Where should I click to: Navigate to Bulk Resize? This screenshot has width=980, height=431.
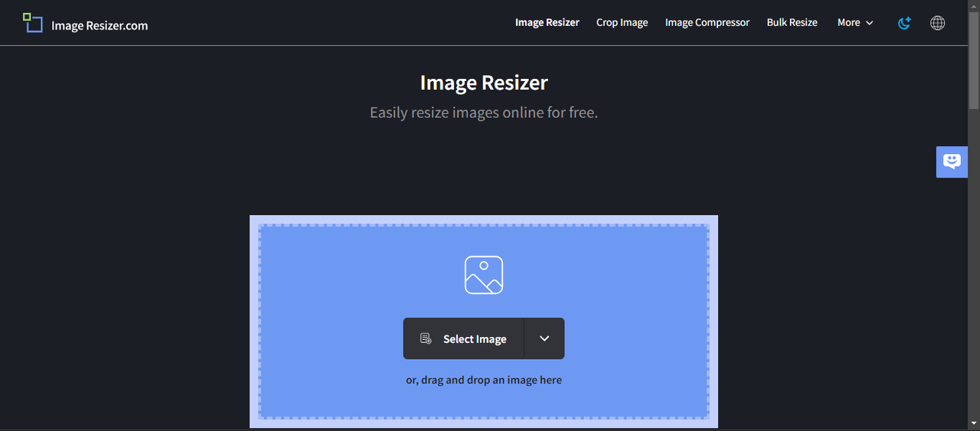[792, 23]
